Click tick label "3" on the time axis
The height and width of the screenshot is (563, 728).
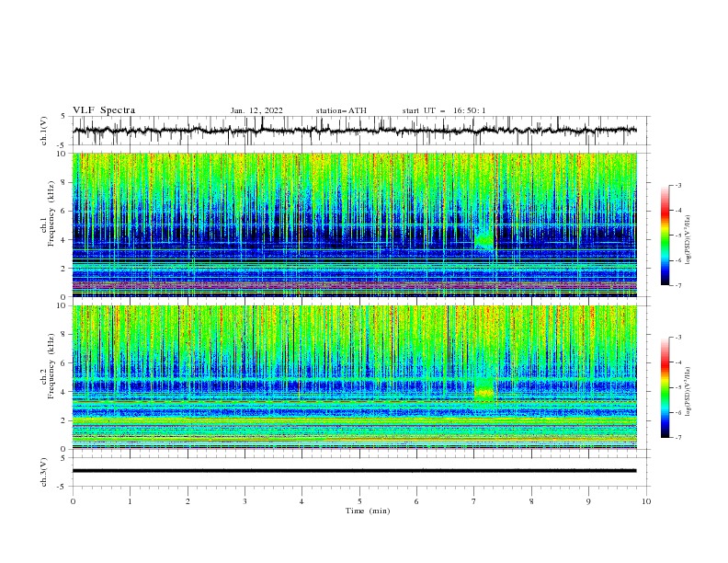pyautogui.click(x=245, y=501)
